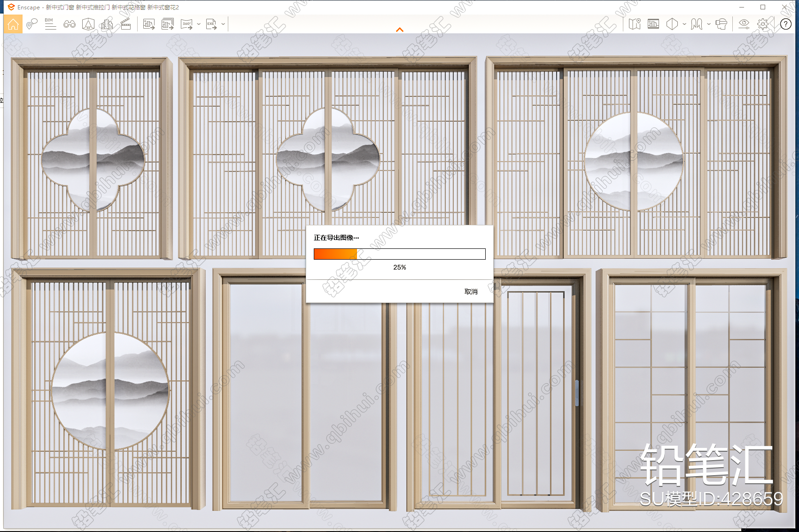The width and height of the screenshot is (799, 532).
Task: Open the collaborative annotations pin icon
Action: point(31,24)
